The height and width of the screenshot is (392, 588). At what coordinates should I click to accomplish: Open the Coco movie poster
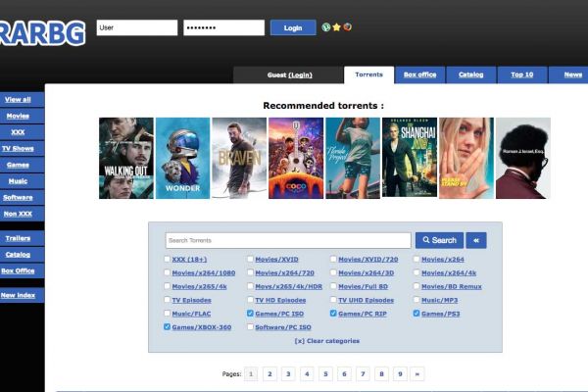pos(296,158)
